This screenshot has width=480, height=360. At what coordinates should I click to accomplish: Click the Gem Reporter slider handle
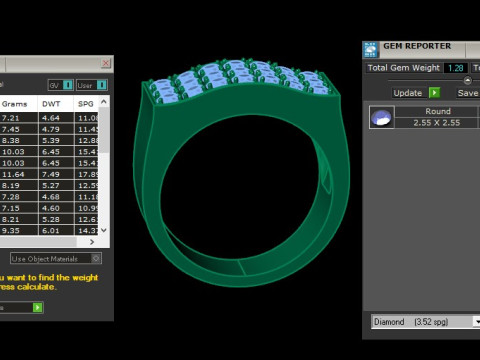click(x=467, y=80)
